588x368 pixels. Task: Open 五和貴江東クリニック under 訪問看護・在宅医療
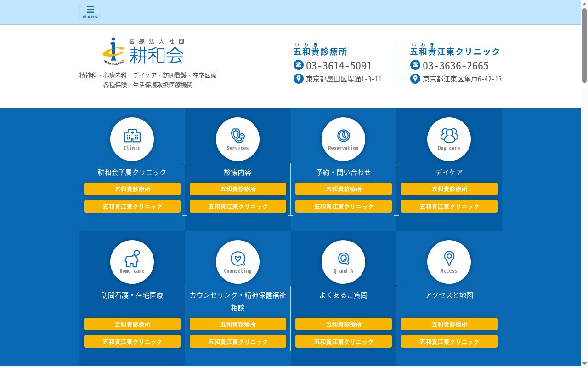(x=132, y=341)
